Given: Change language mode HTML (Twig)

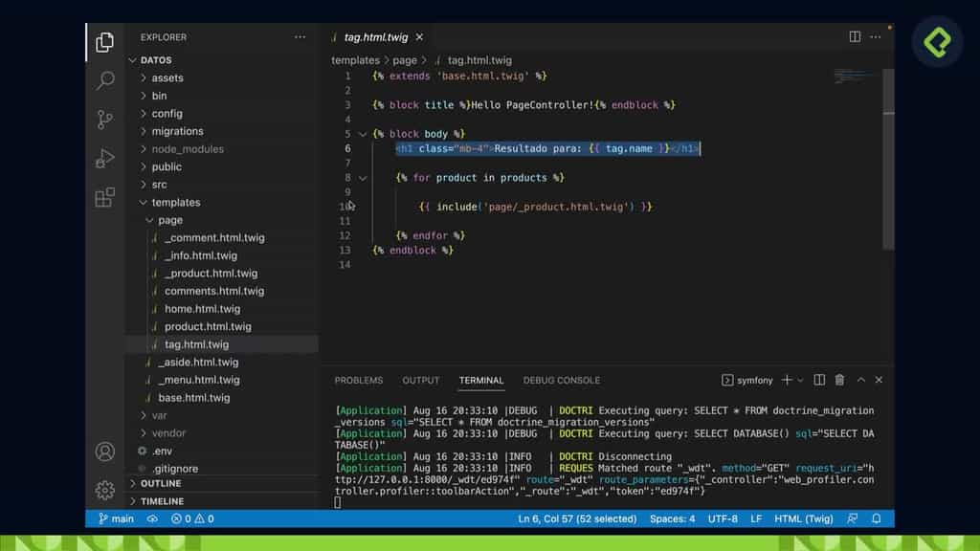Looking at the screenshot, I should click(x=803, y=518).
